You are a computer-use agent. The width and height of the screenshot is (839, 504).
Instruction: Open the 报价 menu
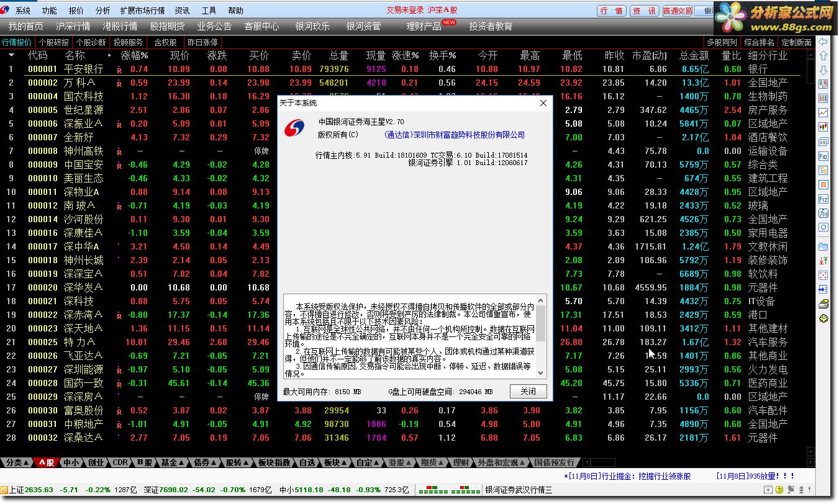[x=76, y=11]
